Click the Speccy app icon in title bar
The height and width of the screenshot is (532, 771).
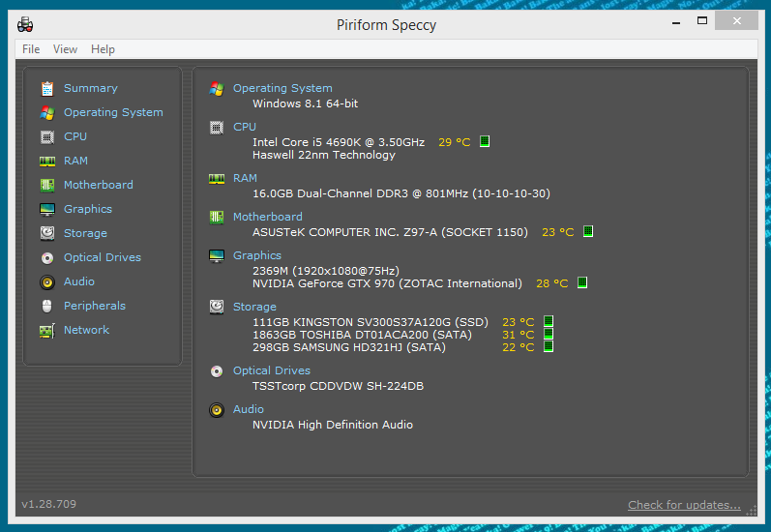tap(25, 24)
